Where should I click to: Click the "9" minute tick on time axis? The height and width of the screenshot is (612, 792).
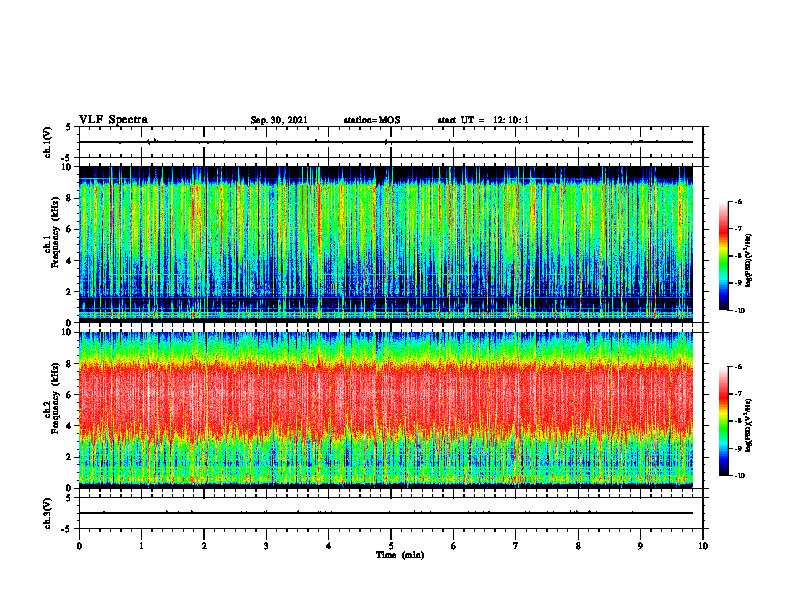(x=640, y=546)
